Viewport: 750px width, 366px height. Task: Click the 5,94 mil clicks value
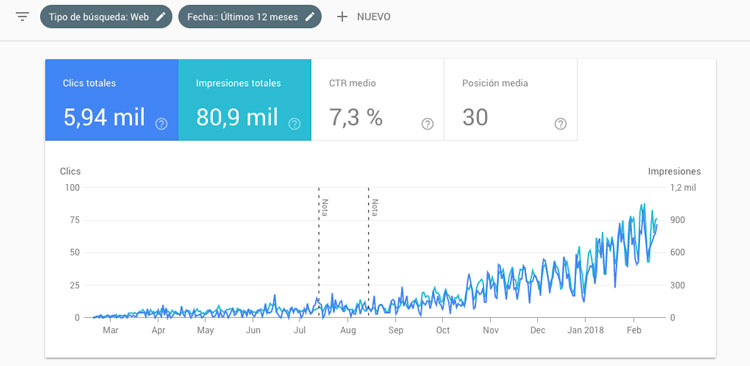pos(104,117)
